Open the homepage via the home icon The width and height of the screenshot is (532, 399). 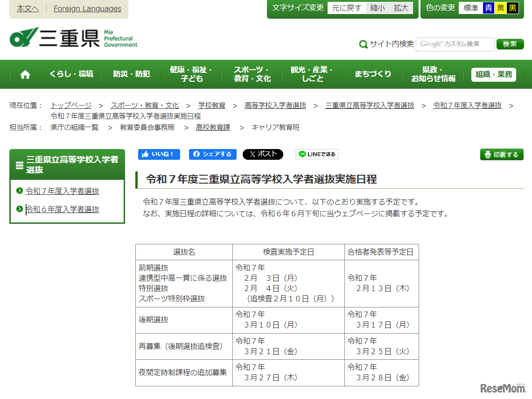(25, 74)
